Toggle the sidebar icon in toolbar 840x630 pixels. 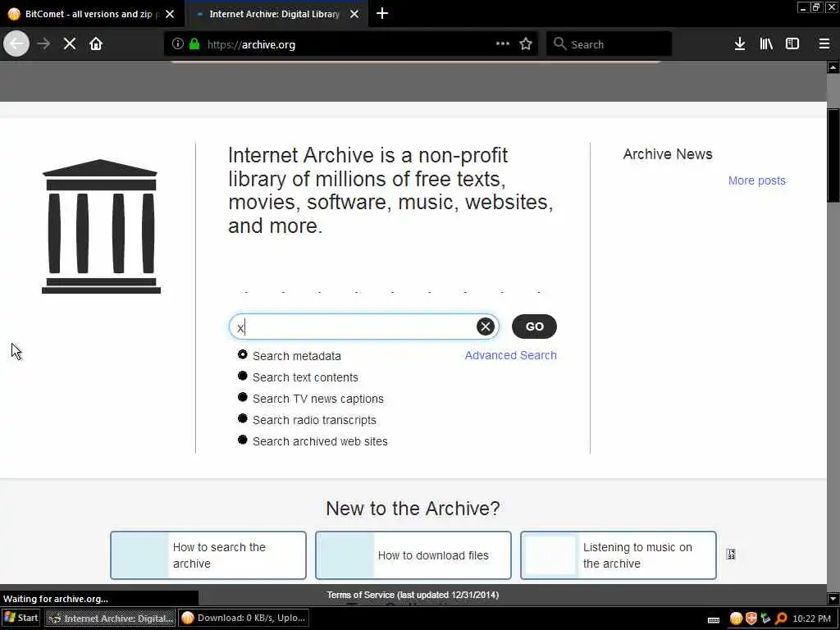[792, 44]
